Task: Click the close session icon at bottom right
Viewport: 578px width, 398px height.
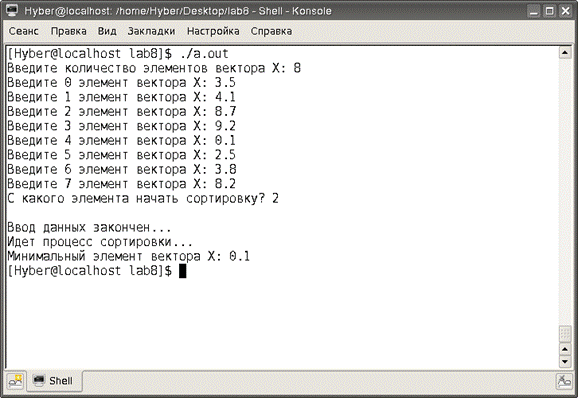Action: [x=564, y=381]
